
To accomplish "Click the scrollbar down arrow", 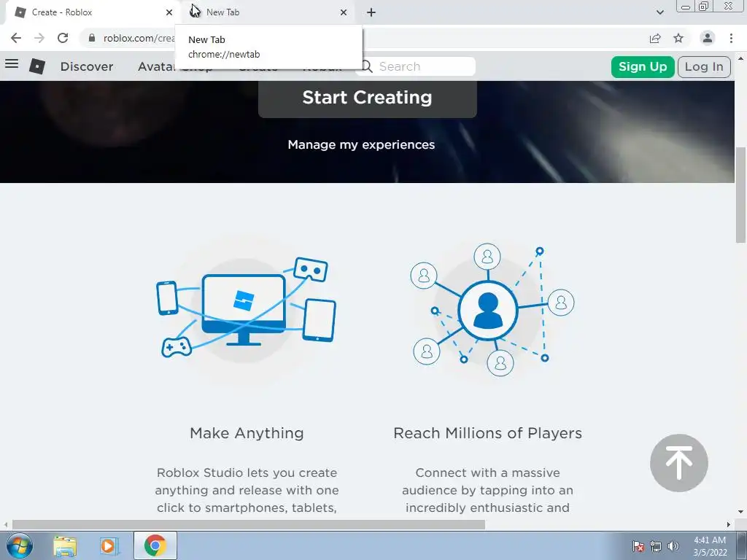I will click(740, 512).
